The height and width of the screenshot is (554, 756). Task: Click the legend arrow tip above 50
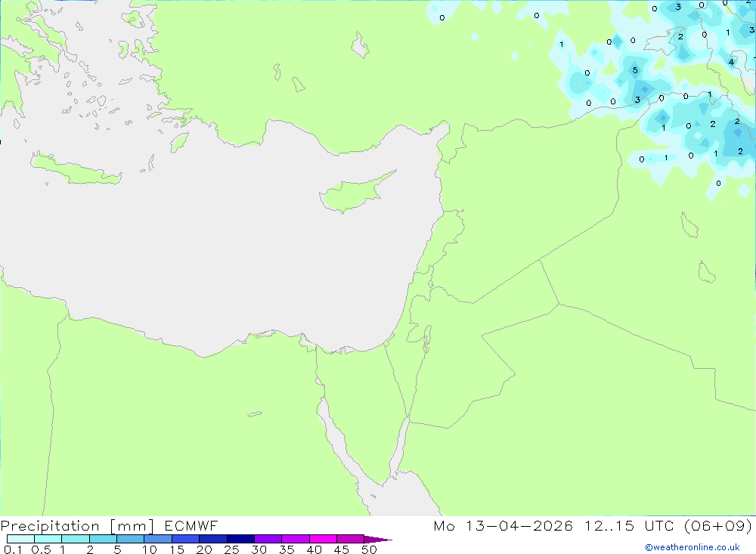378,539
